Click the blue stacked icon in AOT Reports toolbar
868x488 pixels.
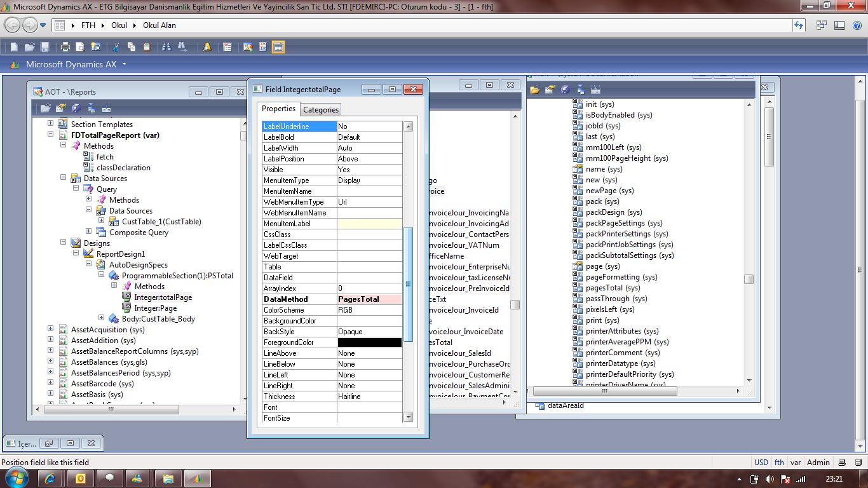(76, 108)
